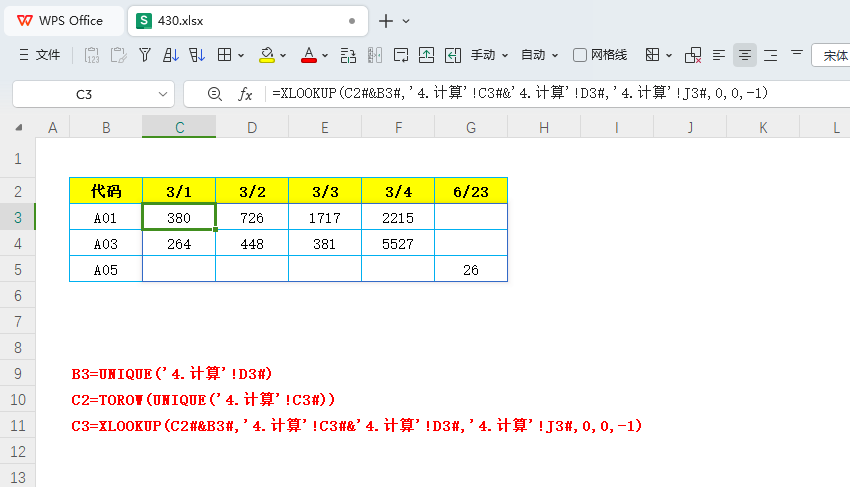Select cell containing 726
This screenshot has height=487, width=850.
tap(252, 217)
